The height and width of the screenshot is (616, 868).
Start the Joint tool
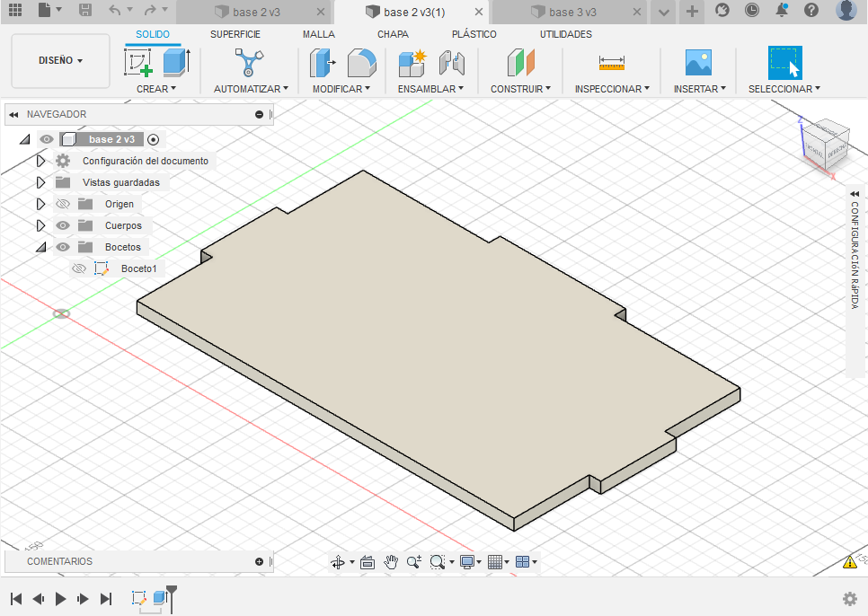[x=452, y=63]
